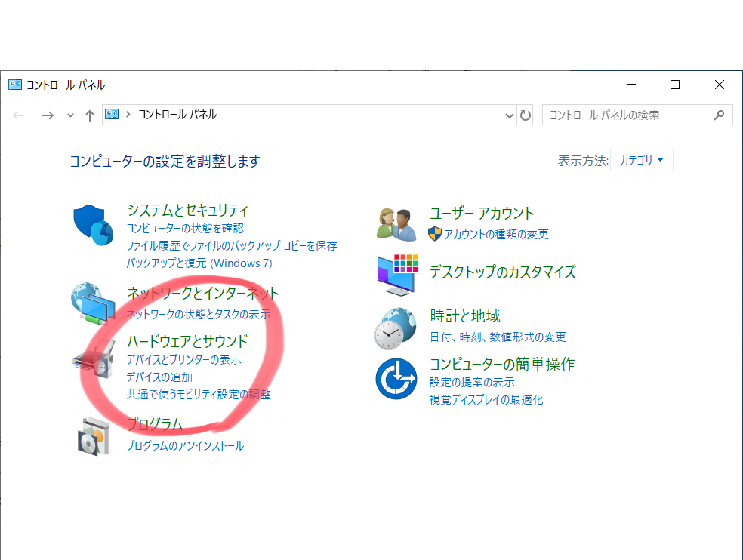Click the User Accounts people icon
The image size is (743, 560).
396,223
